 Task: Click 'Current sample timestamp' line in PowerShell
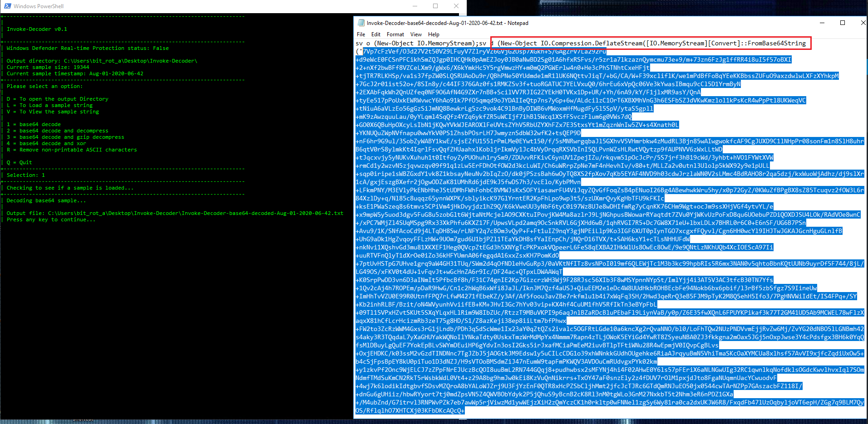coord(75,73)
